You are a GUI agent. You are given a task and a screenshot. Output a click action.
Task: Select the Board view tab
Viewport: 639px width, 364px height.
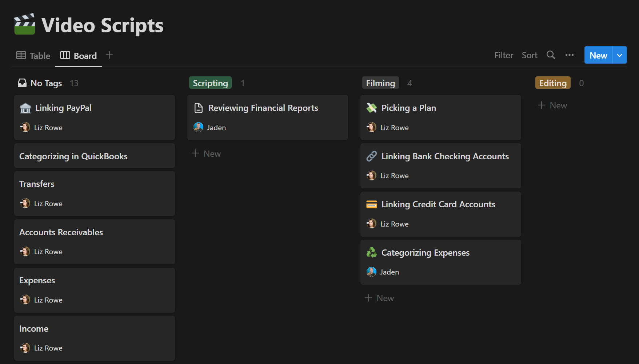tap(79, 56)
